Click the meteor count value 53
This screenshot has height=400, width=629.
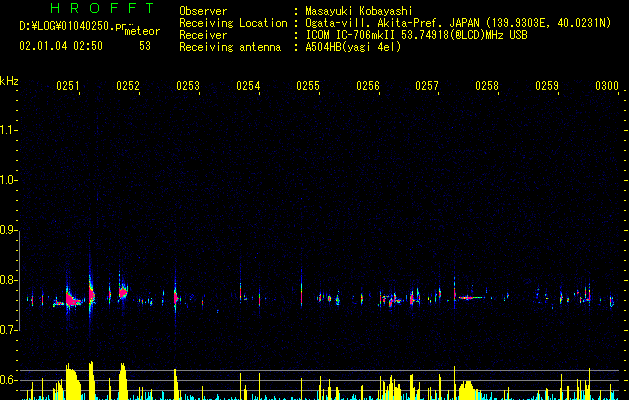click(x=145, y=46)
